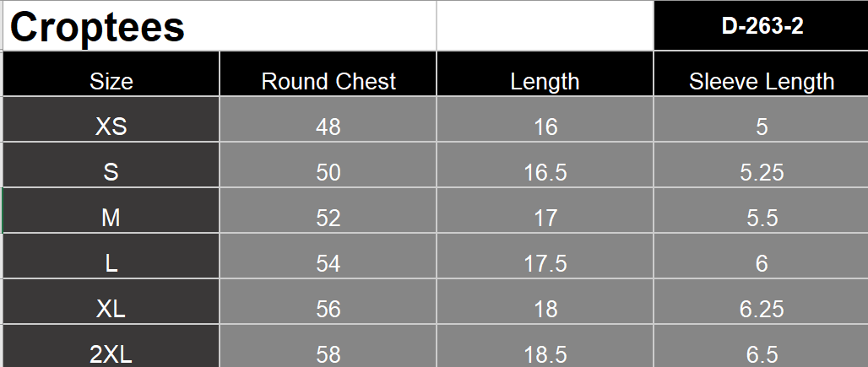868x367 pixels.
Task: Click the Length value 17.5 cell
Action: (545, 263)
